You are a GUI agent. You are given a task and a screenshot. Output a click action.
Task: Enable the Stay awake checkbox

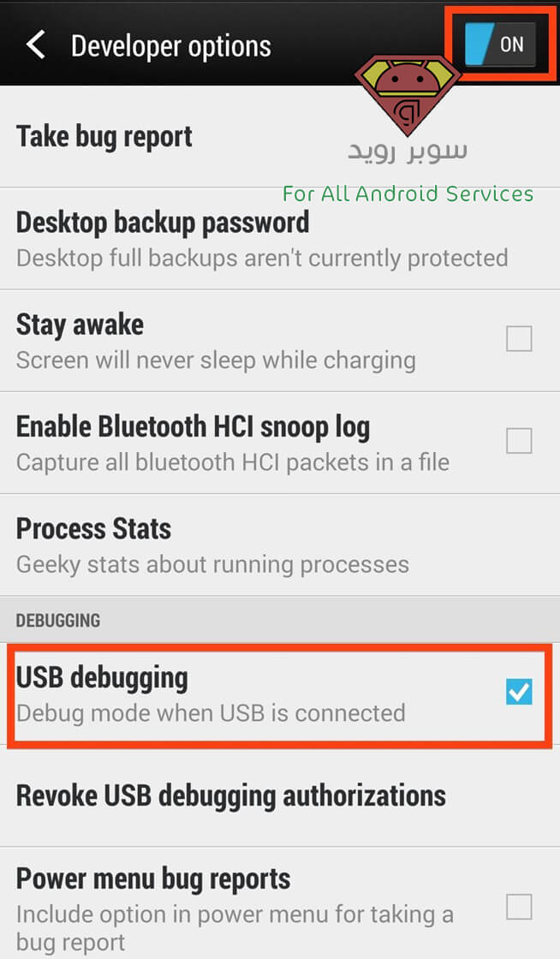pos(519,339)
